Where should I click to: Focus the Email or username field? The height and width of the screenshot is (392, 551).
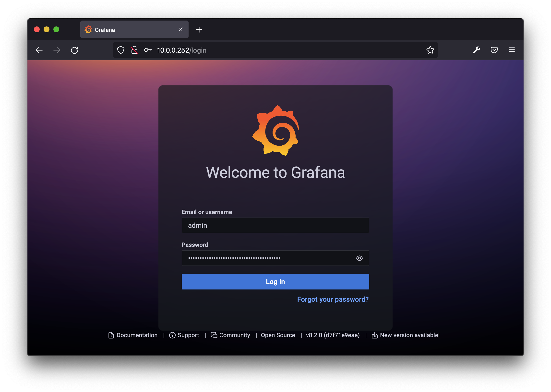[x=275, y=225]
